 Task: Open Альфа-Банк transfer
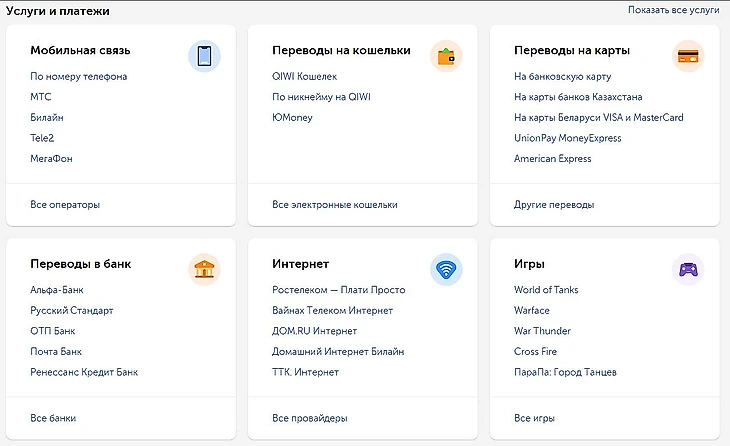[x=59, y=290]
